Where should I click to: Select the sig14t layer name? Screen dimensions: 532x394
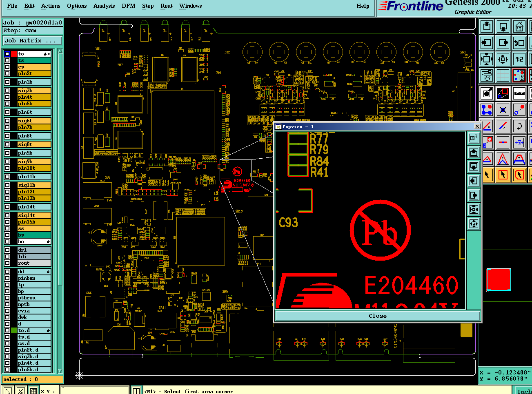tap(34, 215)
